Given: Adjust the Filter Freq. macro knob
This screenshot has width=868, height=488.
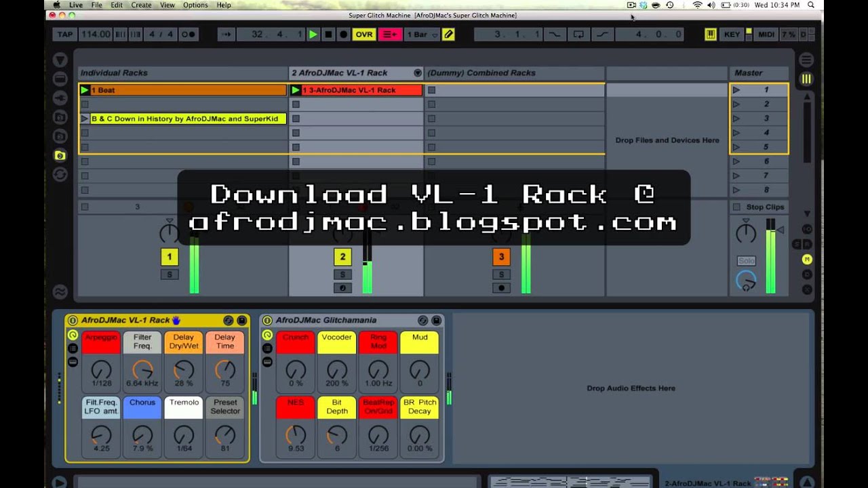Looking at the screenshot, I should pyautogui.click(x=142, y=370).
